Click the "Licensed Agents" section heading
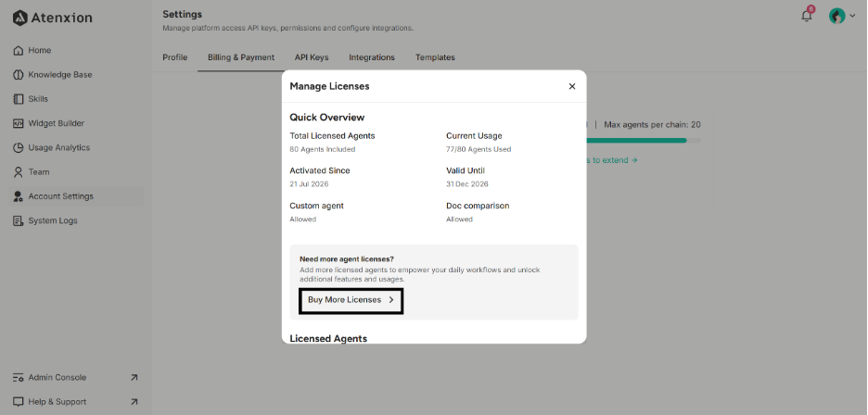Image resolution: width=868 pixels, height=415 pixels. point(328,338)
